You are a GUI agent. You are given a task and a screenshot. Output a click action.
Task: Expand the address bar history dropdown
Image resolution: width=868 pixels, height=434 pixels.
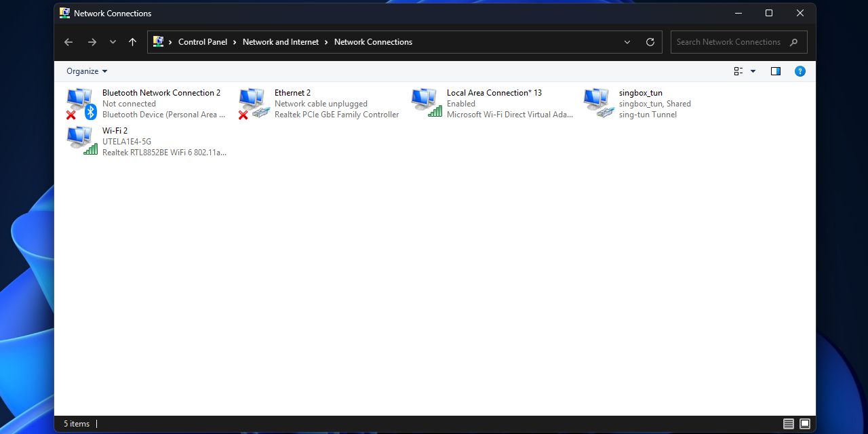(627, 42)
